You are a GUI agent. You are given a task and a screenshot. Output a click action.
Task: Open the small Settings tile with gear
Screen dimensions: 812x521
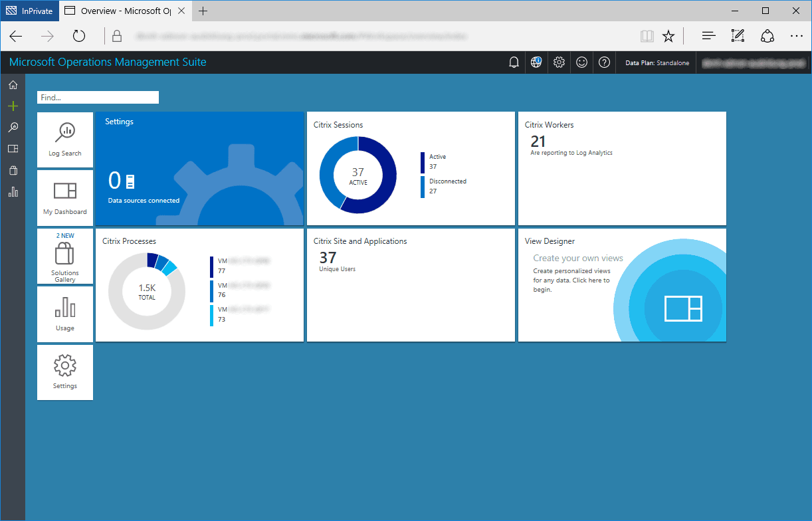tap(65, 372)
